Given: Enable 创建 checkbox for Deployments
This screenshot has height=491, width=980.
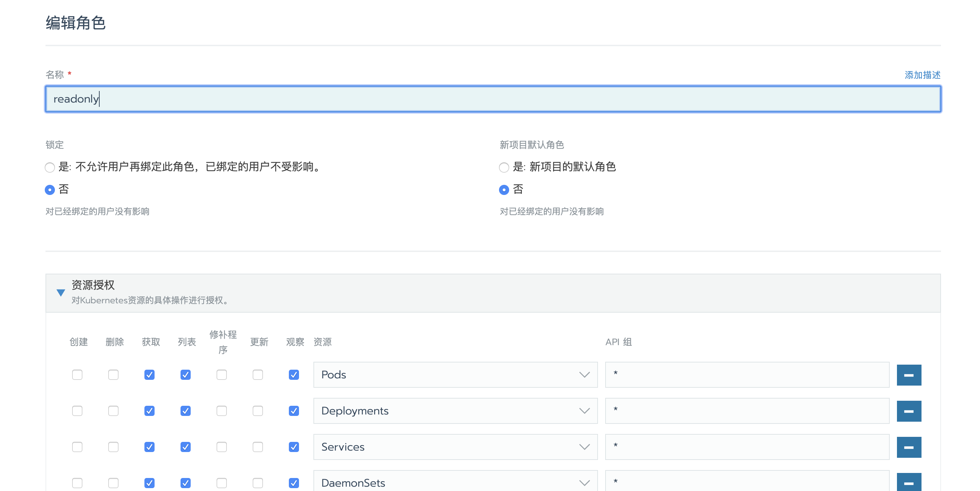Looking at the screenshot, I should pyautogui.click(x=77, y=411).
